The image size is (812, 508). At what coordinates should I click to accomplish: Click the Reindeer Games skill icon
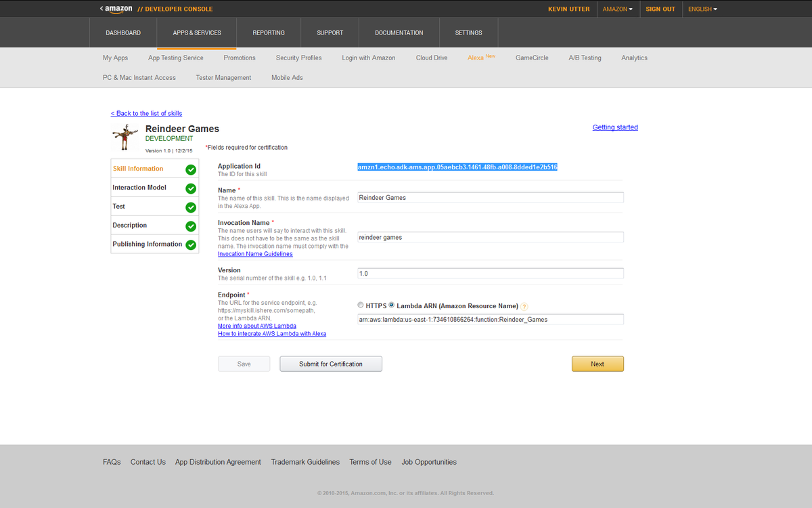click(125, 138)
